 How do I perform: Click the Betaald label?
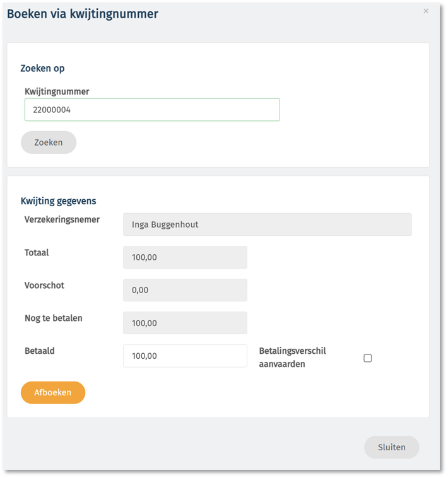click(40, 351)
